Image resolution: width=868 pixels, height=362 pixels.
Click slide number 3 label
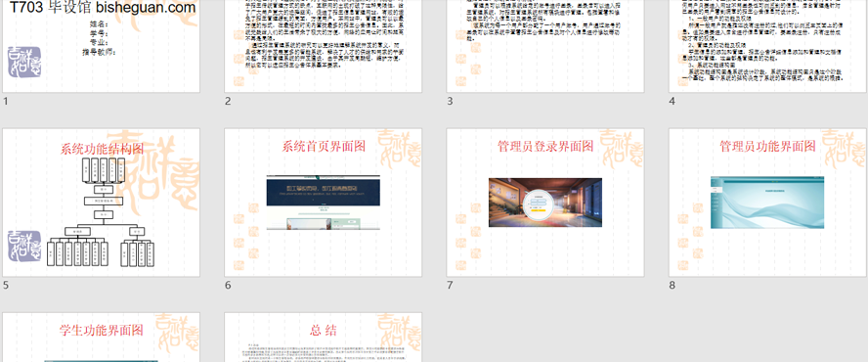tap(450, 101)
